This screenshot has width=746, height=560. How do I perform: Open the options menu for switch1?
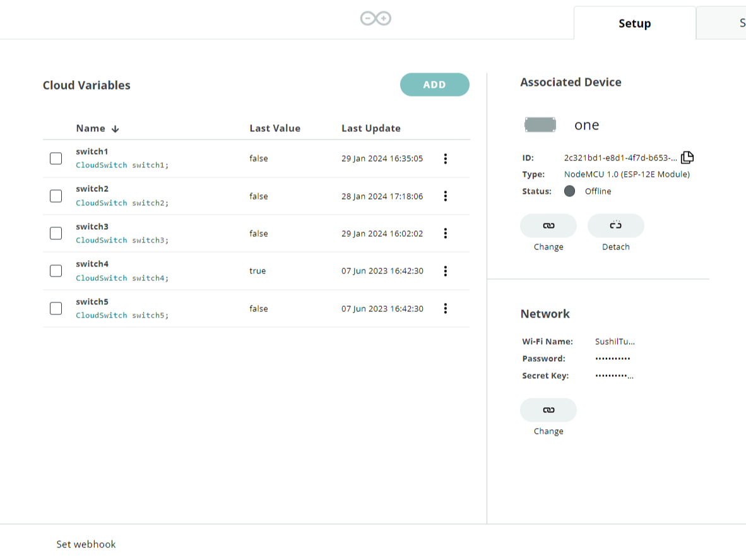click(446, 158)
